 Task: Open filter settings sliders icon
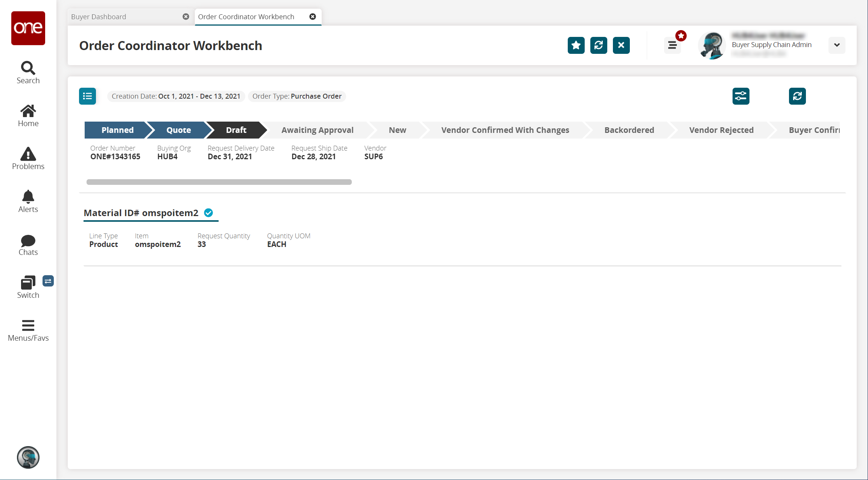pyautogui.click(x=740, y=96)
